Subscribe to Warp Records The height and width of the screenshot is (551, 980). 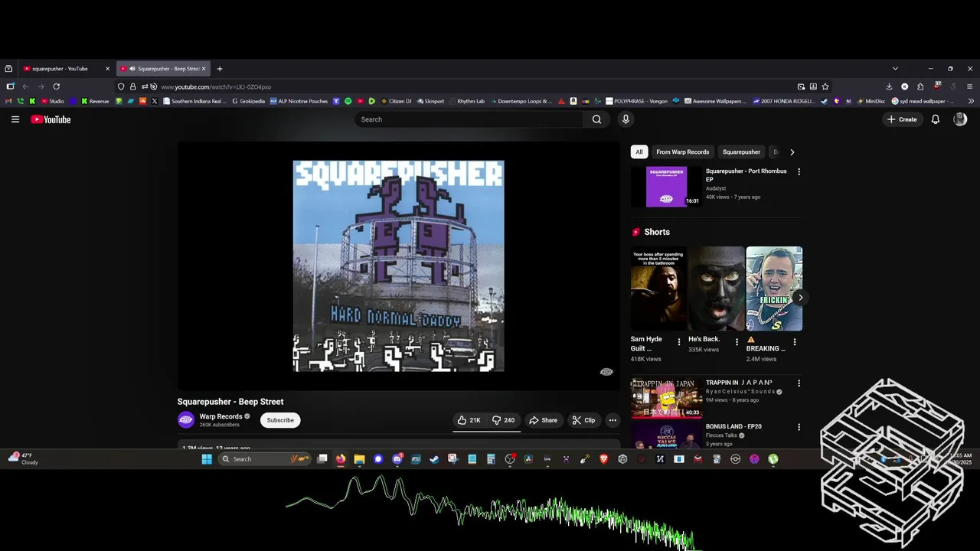pyautogui.click(x=280, y=420)
